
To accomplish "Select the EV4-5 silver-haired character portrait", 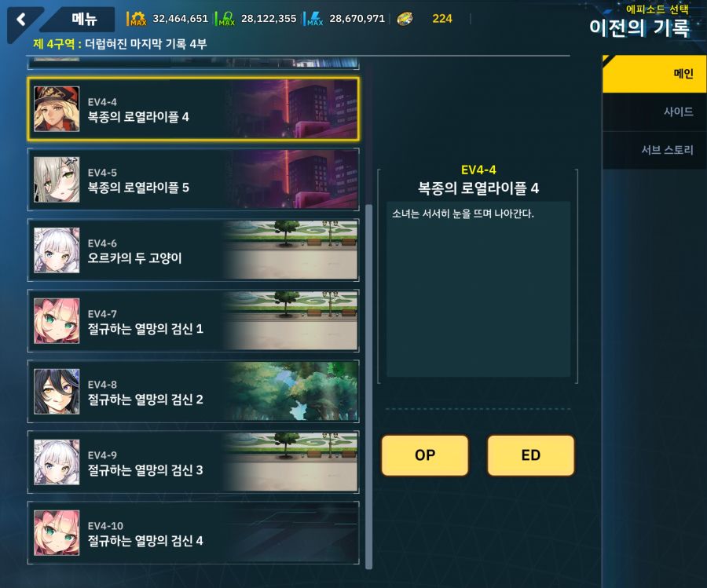I will [x=57, y=179].
